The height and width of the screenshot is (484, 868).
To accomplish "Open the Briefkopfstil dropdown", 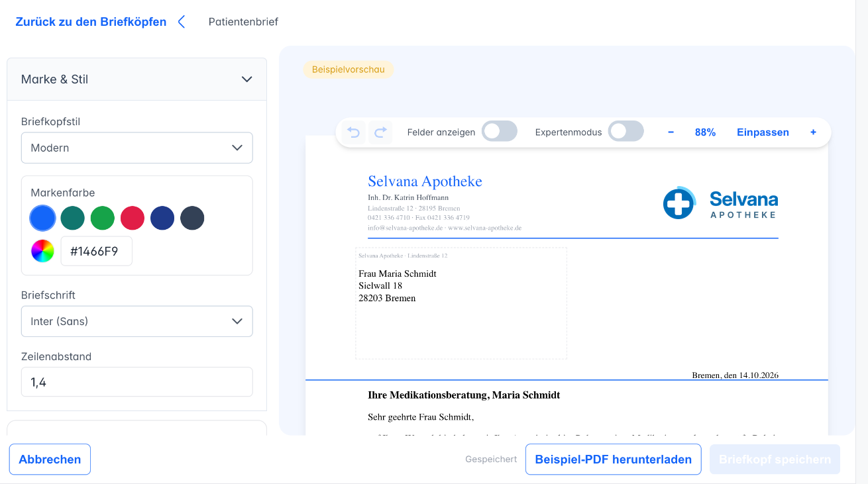I will (136, 148).
